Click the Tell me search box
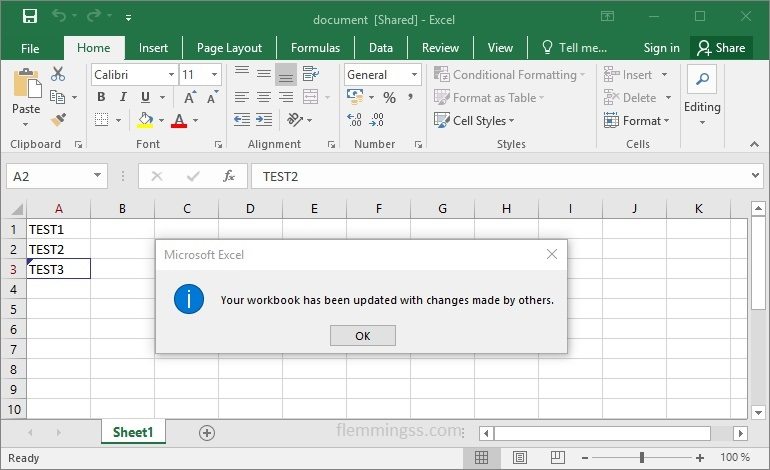This screenshot has width=770, height=470. tap(575, 48)
